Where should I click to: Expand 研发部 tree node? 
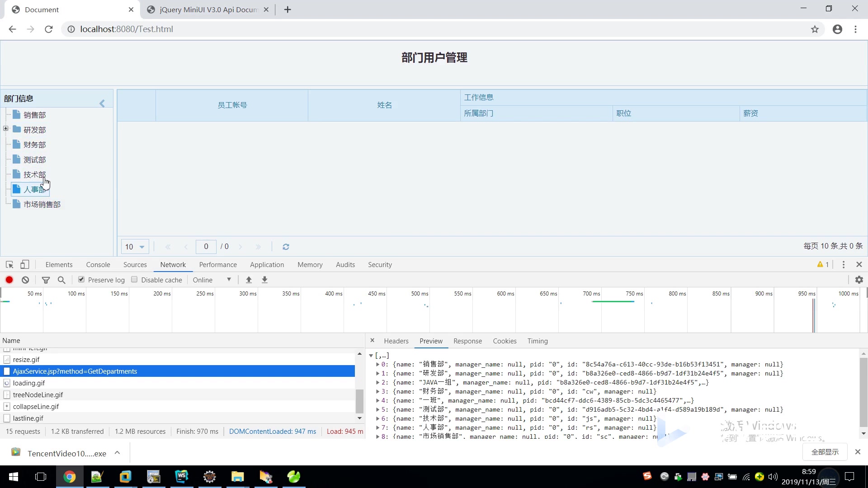[5, 129]
